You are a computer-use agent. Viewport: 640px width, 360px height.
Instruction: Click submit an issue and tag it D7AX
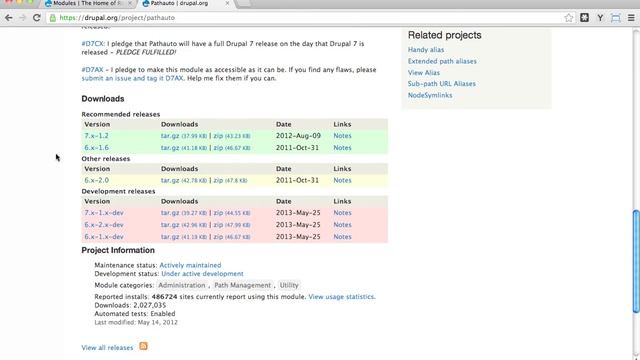click(x=133, y=78)
